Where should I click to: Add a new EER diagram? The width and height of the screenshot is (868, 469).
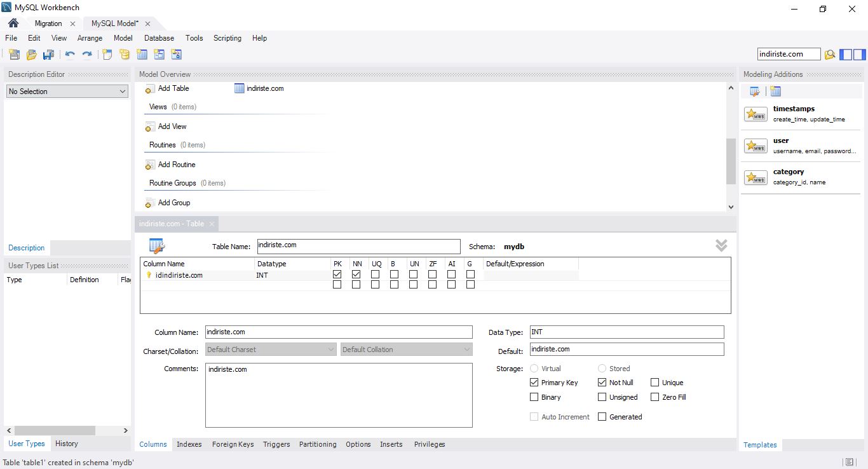pos(107,55)
